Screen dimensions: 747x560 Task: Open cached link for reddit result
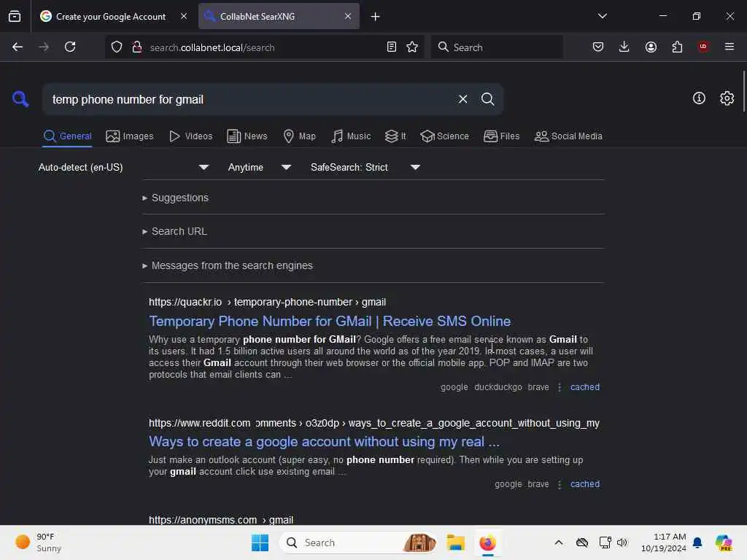[x=585, y=484]
